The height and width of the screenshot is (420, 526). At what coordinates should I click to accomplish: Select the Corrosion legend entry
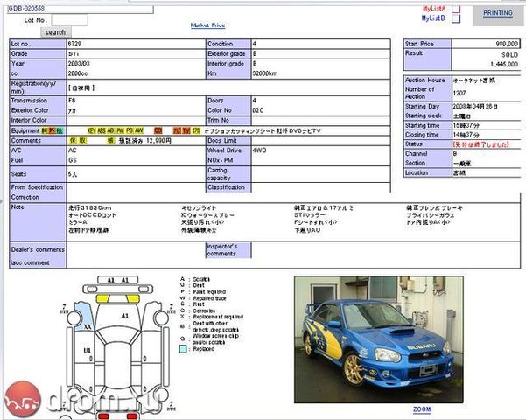[x=204, y=311]
